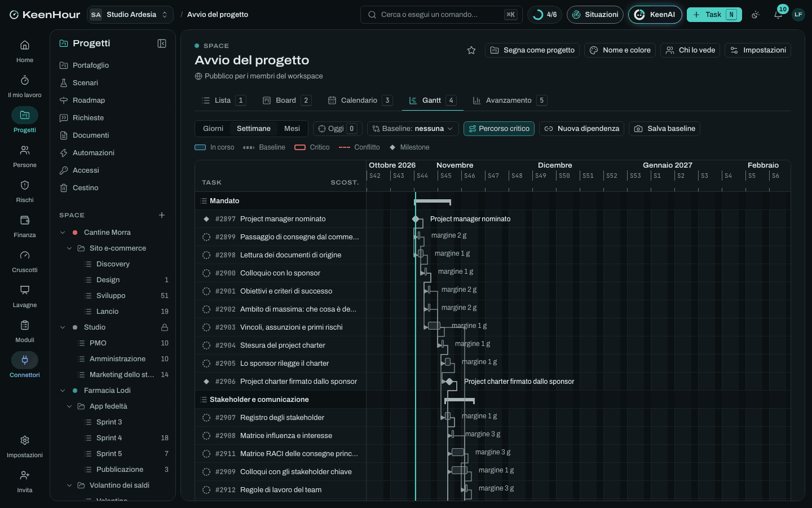
Task: Open Cruscotti dashboards
Action: coord(25,261)
